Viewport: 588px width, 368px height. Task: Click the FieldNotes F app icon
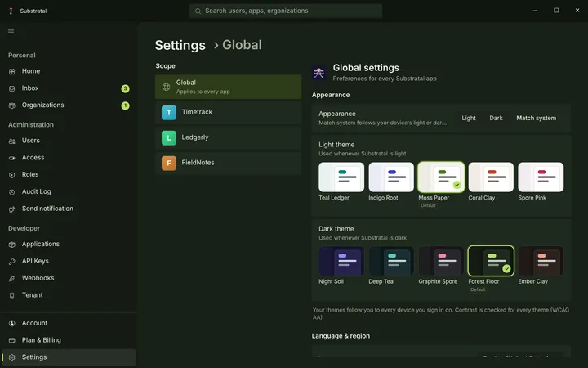tap(169, 164)
